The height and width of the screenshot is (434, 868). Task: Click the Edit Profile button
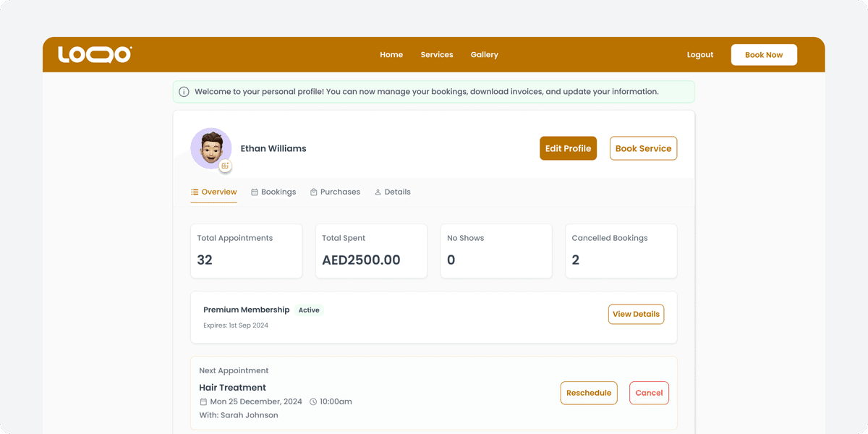[x=568, y=148]
